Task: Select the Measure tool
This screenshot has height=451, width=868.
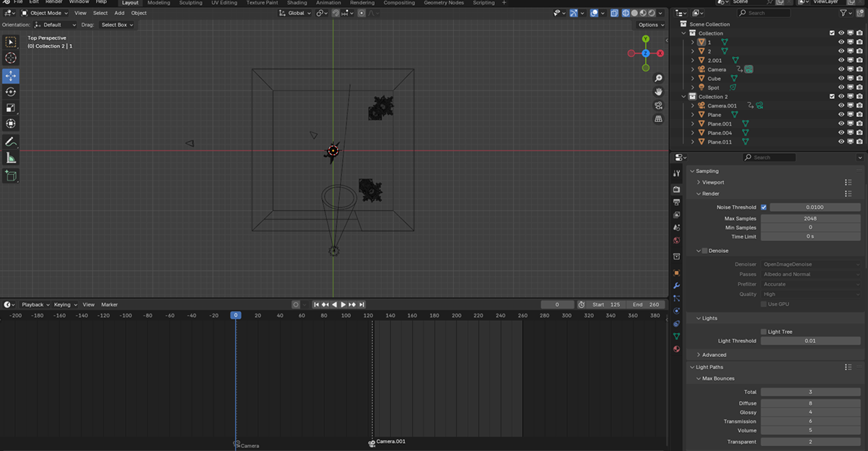Action: [11, 158]
